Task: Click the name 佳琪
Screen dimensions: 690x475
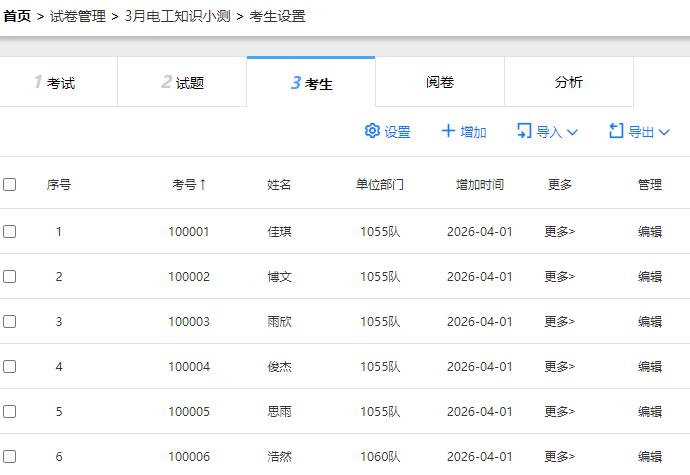Action: click(279, 232)
